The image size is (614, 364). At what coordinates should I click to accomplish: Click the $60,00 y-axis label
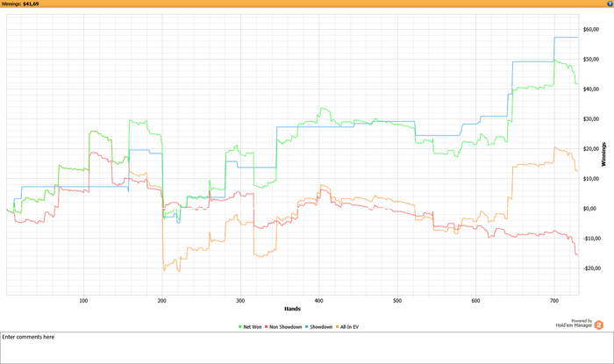(590, 30)
